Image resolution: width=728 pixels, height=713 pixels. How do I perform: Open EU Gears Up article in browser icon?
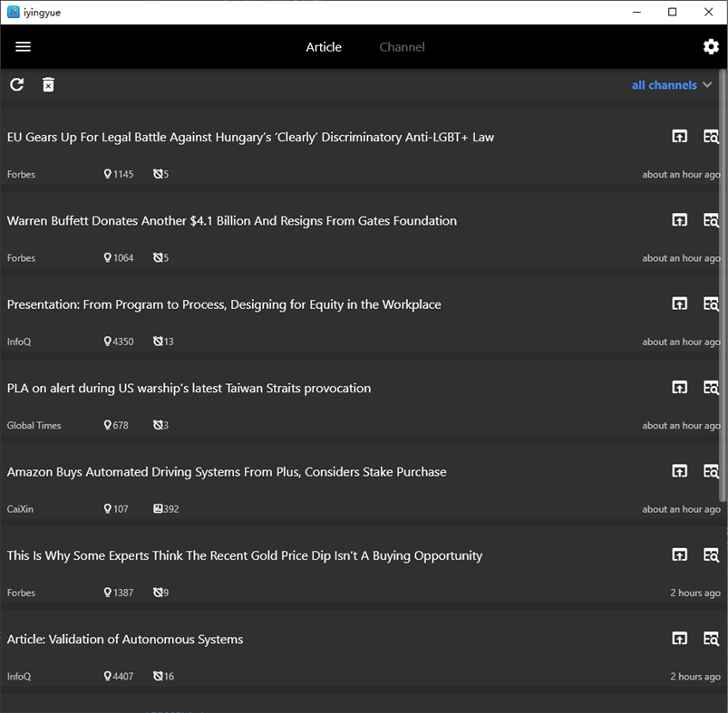tap(680, 137)
